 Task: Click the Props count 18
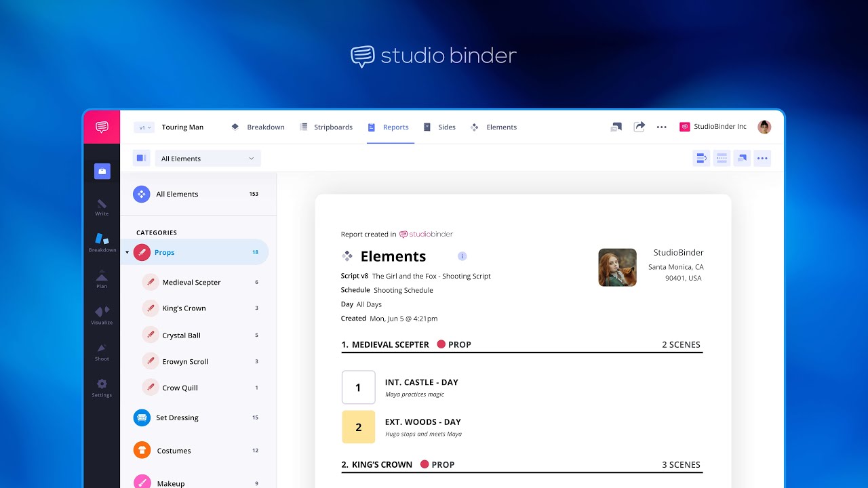[256, 252]
